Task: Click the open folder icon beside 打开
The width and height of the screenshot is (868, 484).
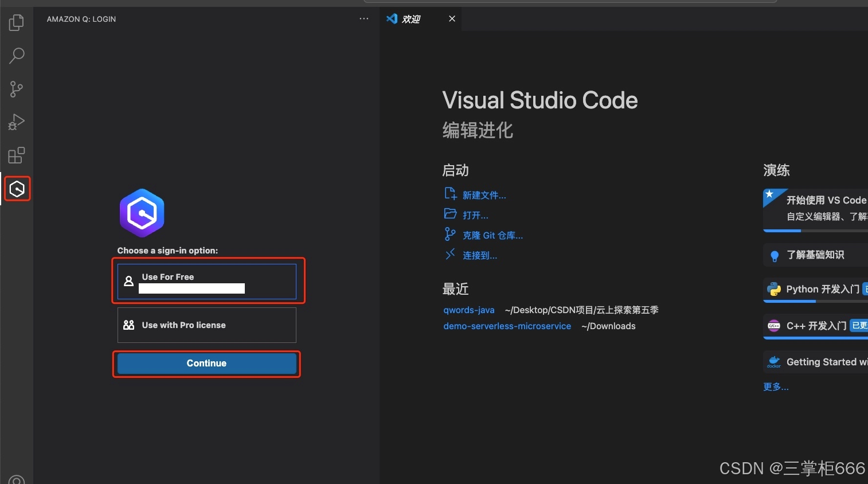Action: pos(451,214)
